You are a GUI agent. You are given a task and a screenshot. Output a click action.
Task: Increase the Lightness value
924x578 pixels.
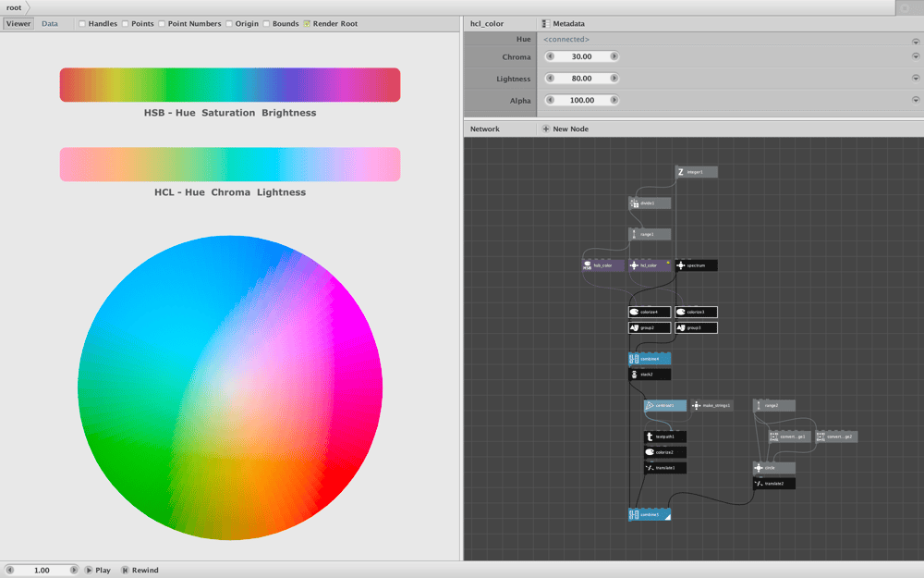614,78
